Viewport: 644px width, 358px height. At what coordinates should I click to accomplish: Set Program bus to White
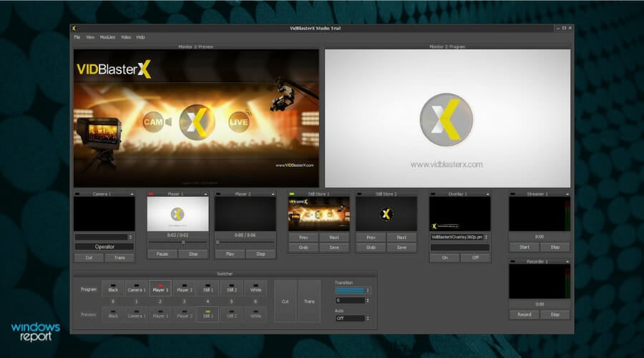(255, 289)
